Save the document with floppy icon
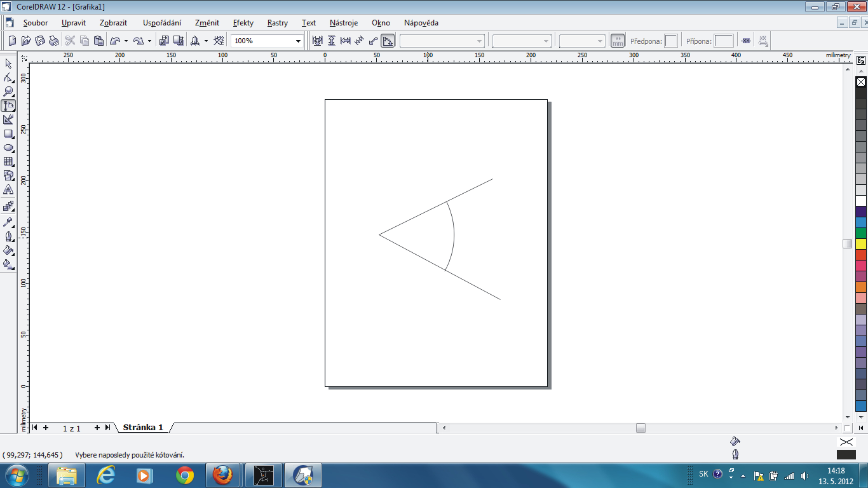Screen dimensions: 868x488 (x=40, y=41)
